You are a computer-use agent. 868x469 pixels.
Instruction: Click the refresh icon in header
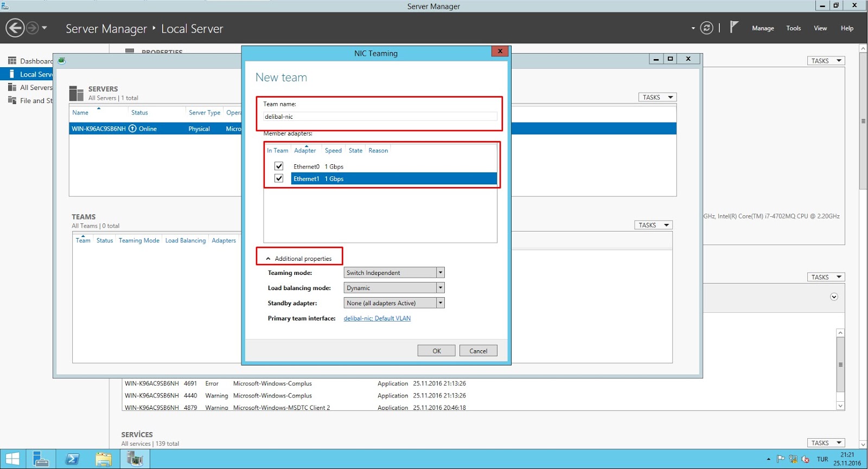point(706,28)
